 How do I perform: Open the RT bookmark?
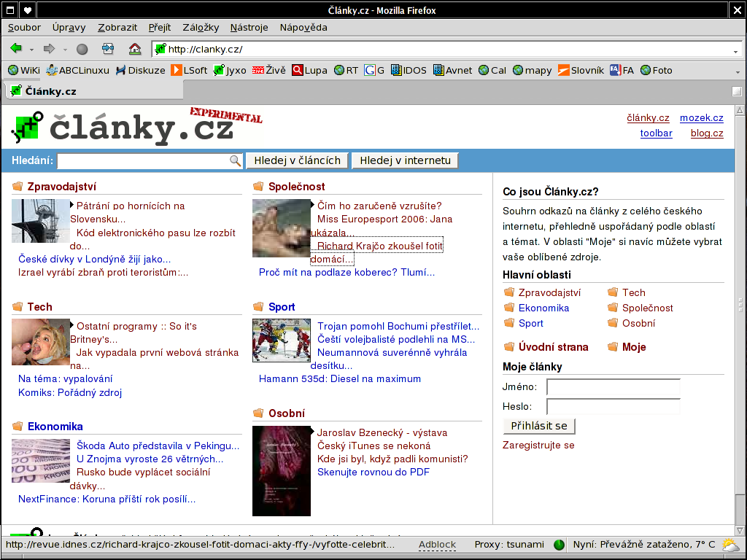click(346, 71)
